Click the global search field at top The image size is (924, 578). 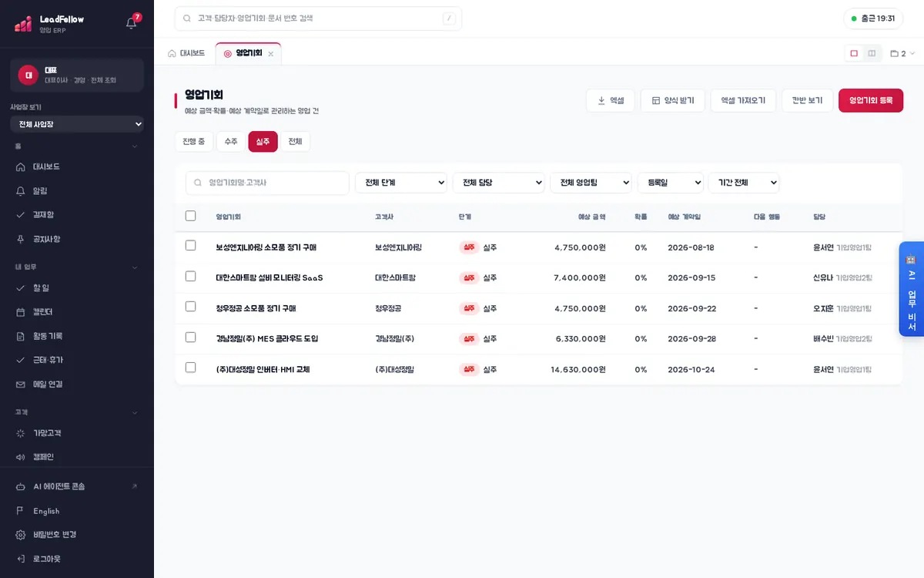[318, 18]
